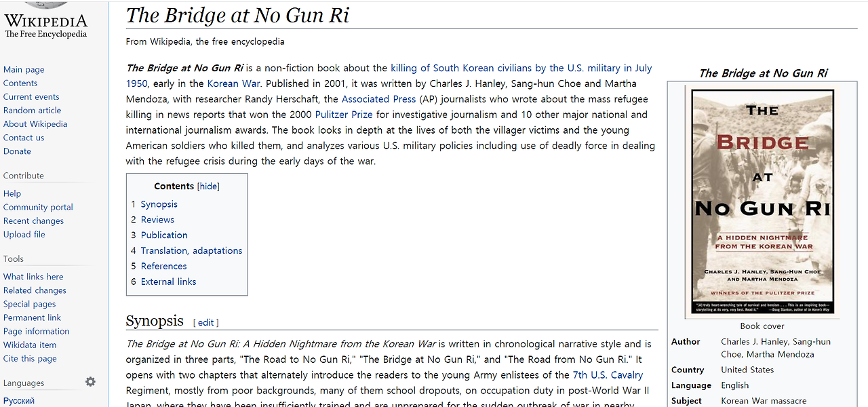Edit the Synopsis section

click(x=205, y=323)
